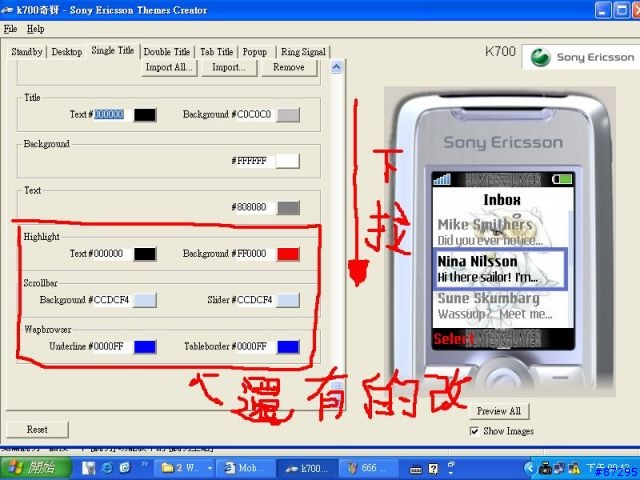Switch to the Popup tab
The image size is (640, 480).
255,52
